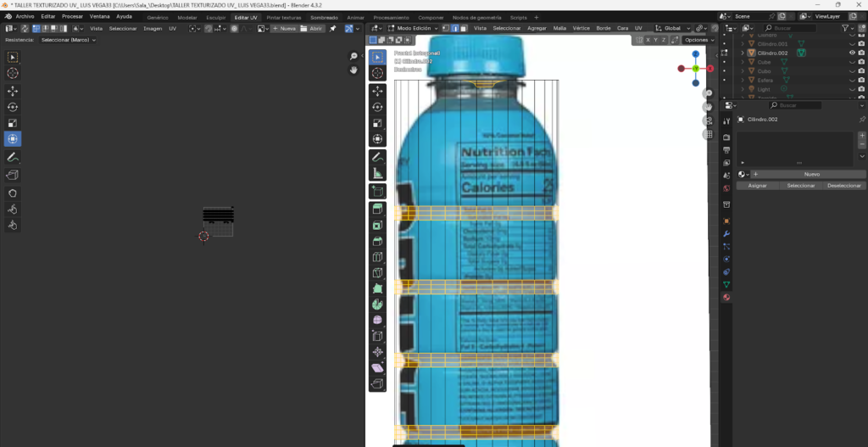Open the Render properties tab
Screen dimensions: 868x447
point(726,137)
